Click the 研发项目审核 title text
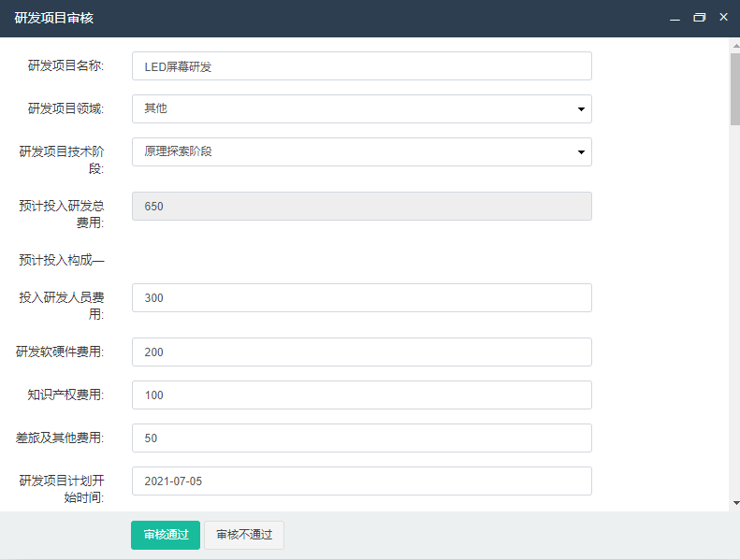Image resolution: width=740 pixels, height=560 pixels. coord(54,18)
